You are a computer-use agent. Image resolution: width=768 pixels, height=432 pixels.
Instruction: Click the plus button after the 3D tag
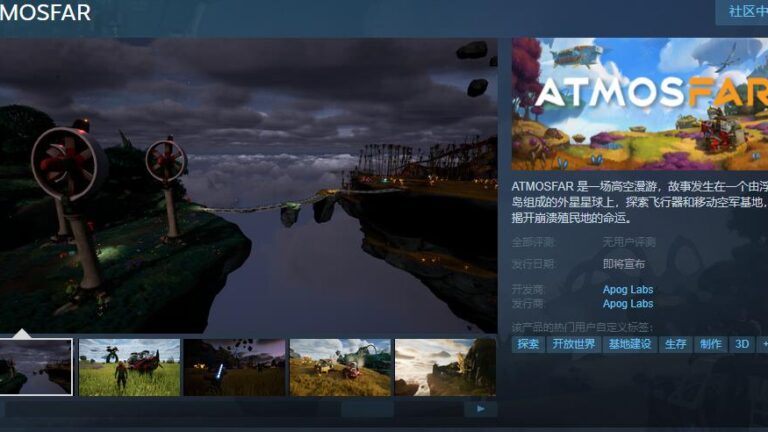pyautogui.click(x=763, y=344)
